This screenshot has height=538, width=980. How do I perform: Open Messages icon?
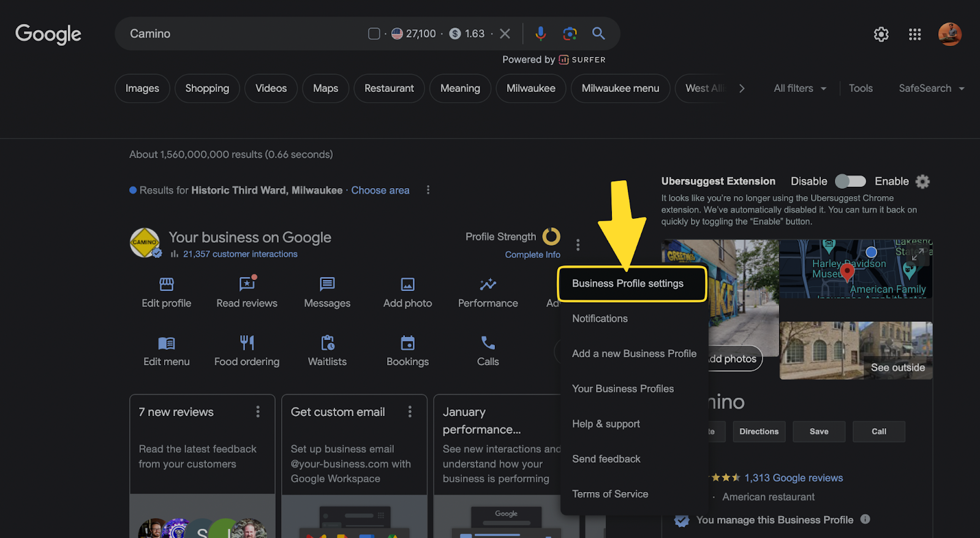(327, 284)
